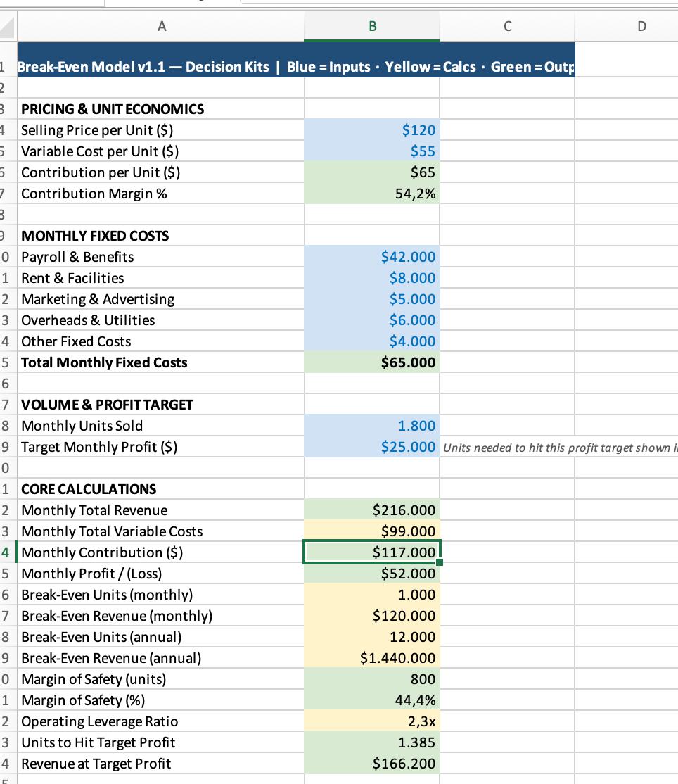Select the Total Monthly Fixed Costs value
This screenshot has height=784, width=678.
click(371, 362)
